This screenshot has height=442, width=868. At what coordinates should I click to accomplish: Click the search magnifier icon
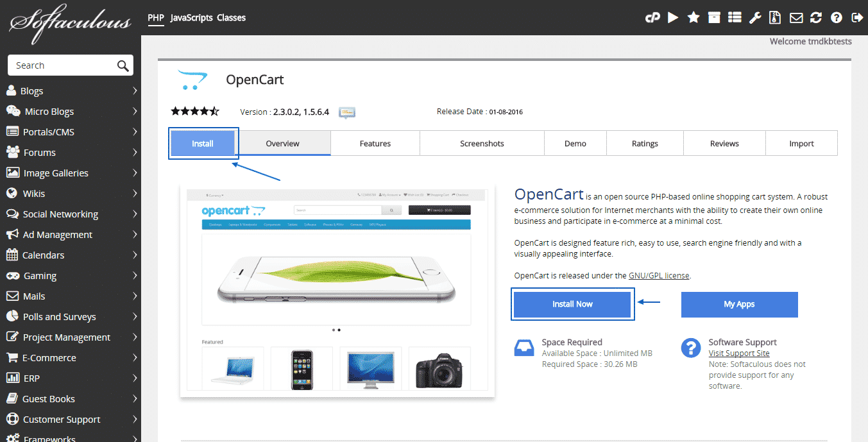pyautogui.click(x=123, y=65)
